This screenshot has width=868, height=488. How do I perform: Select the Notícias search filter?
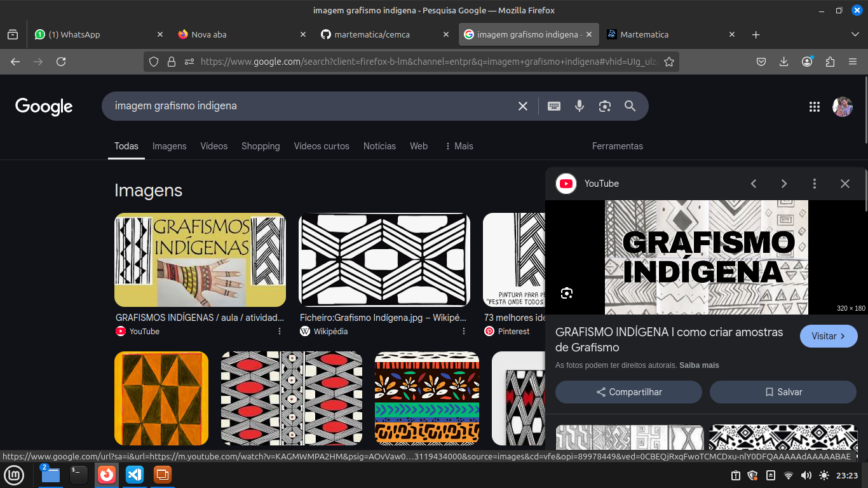[x=379, y=146]
